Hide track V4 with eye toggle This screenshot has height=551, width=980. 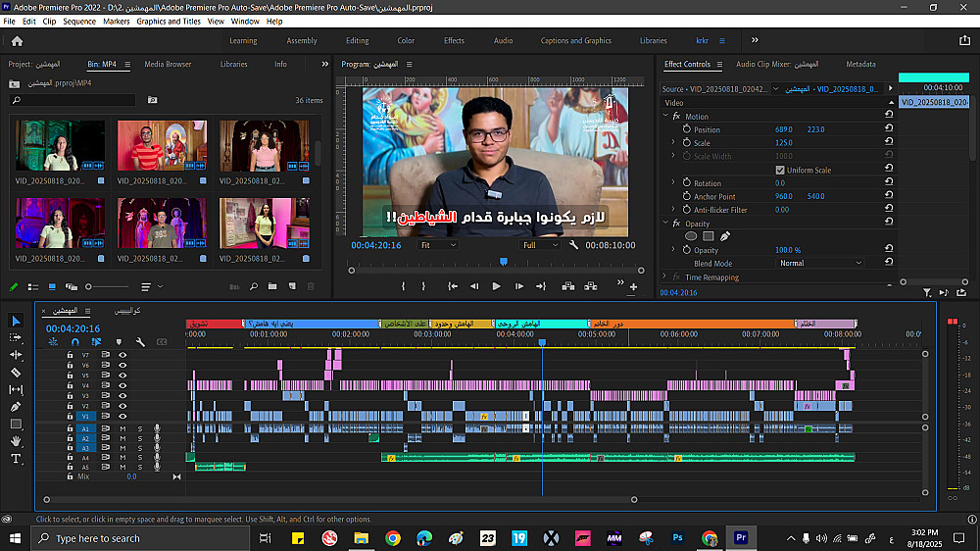click(122, 385)
